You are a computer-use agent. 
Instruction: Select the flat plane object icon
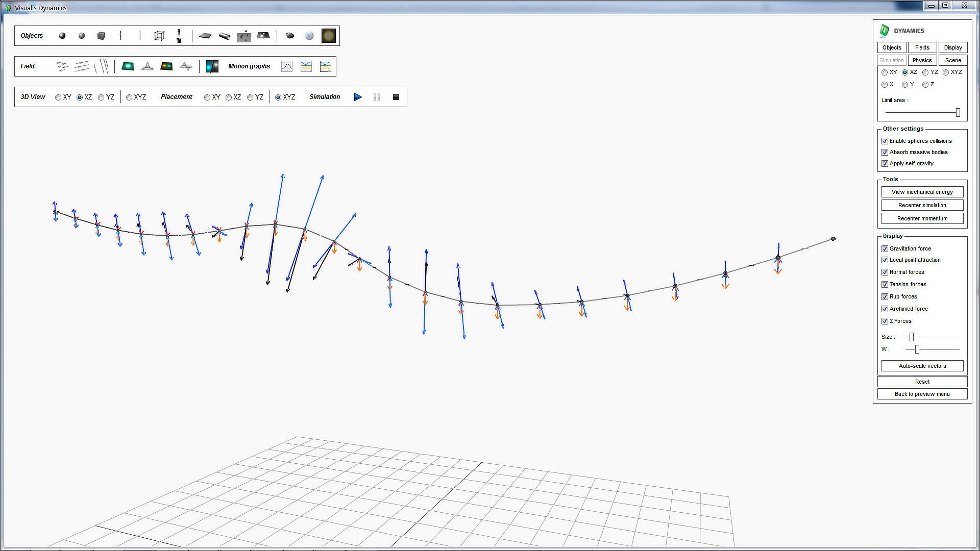tap(205, 36)
